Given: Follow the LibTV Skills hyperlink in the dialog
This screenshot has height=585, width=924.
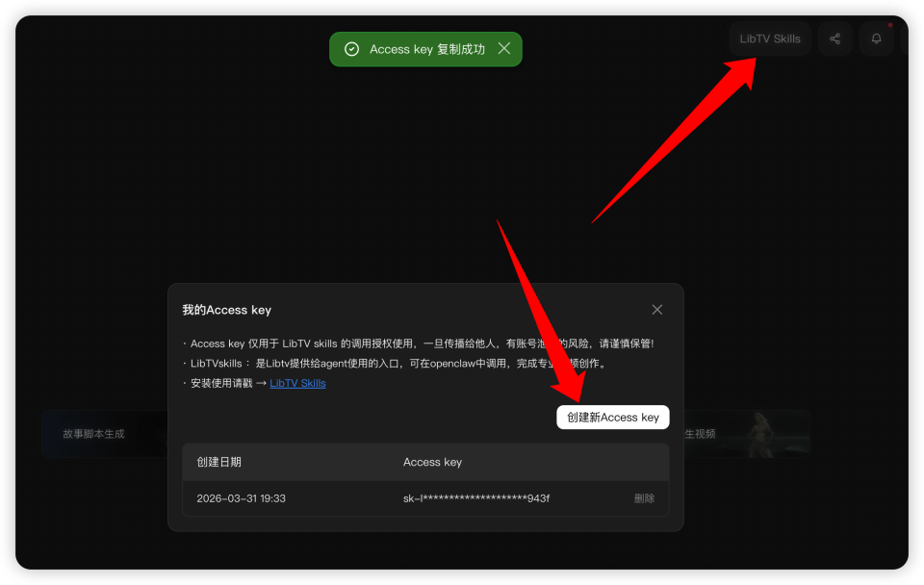Looking at the screenshot, I should point(296,383).
